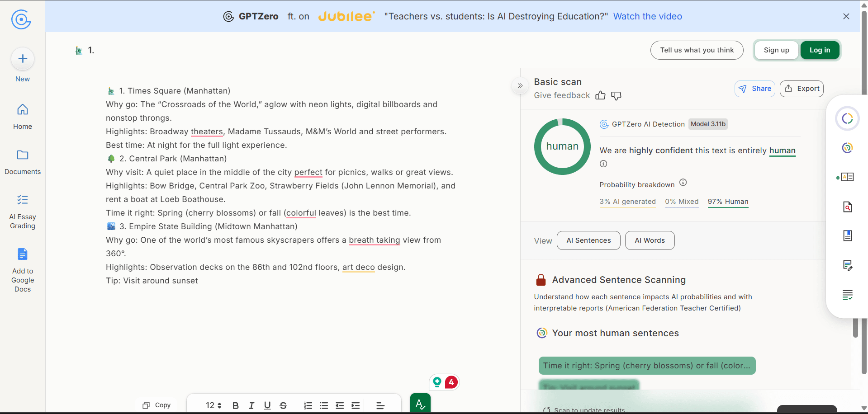Open the font size 12 selector
868x414 pixels.
click(x=213, y=405)
